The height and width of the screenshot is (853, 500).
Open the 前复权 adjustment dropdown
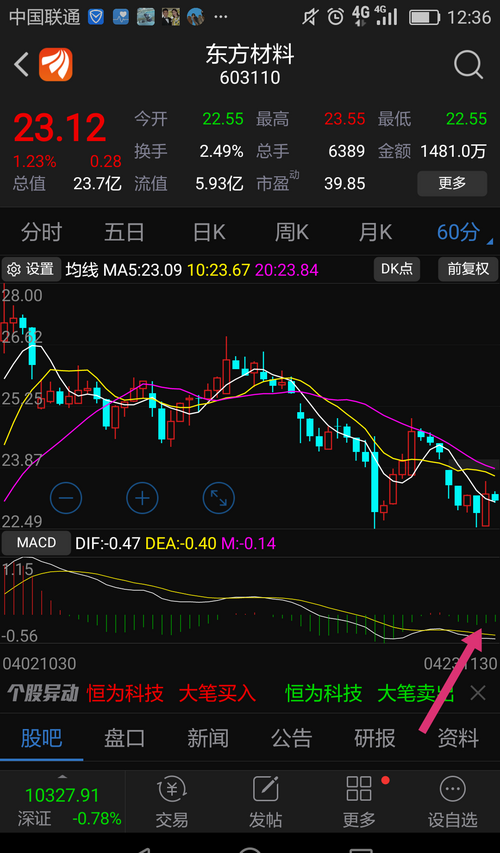pyautogui.click(x=468, y=269)
